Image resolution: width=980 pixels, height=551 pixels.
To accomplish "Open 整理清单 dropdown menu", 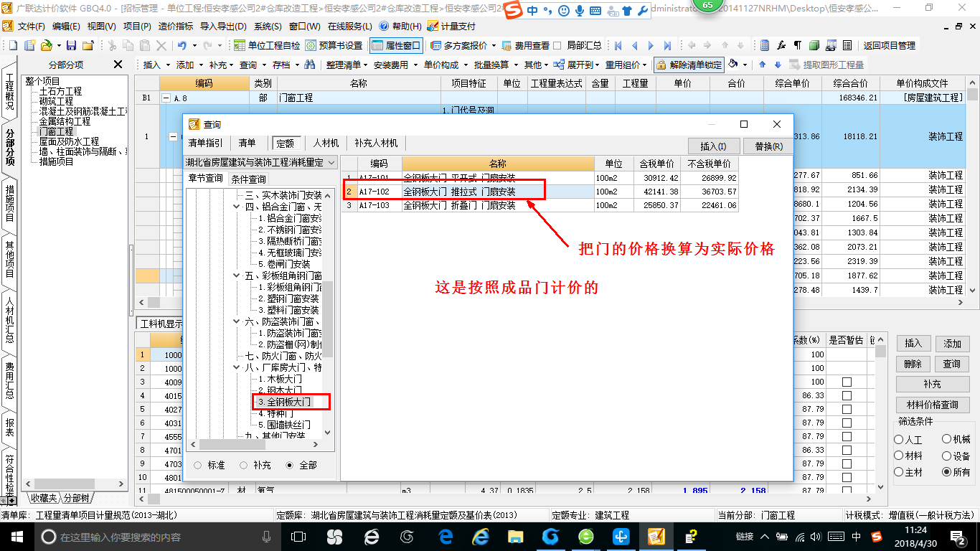I will (x=347, y=65).
